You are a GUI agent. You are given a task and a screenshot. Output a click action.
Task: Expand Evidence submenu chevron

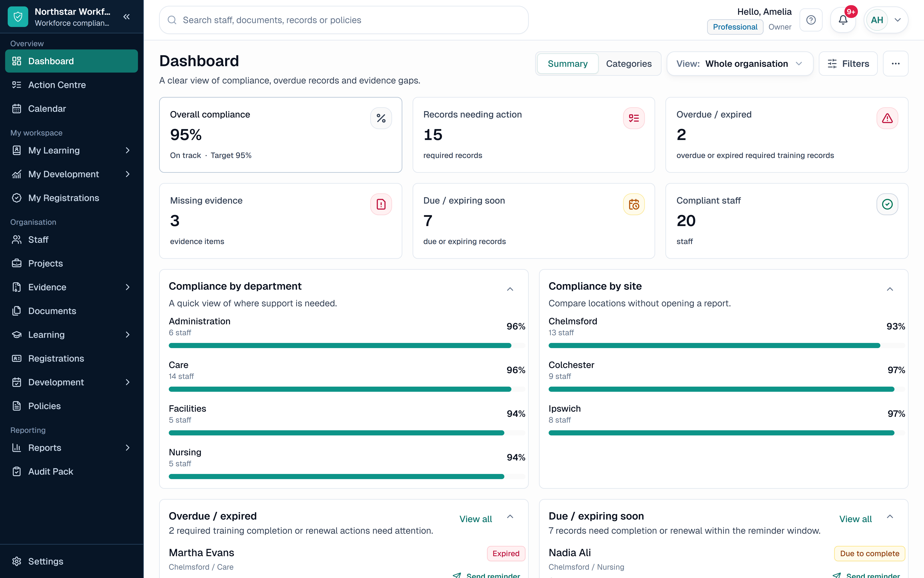(x=128, y=287)
